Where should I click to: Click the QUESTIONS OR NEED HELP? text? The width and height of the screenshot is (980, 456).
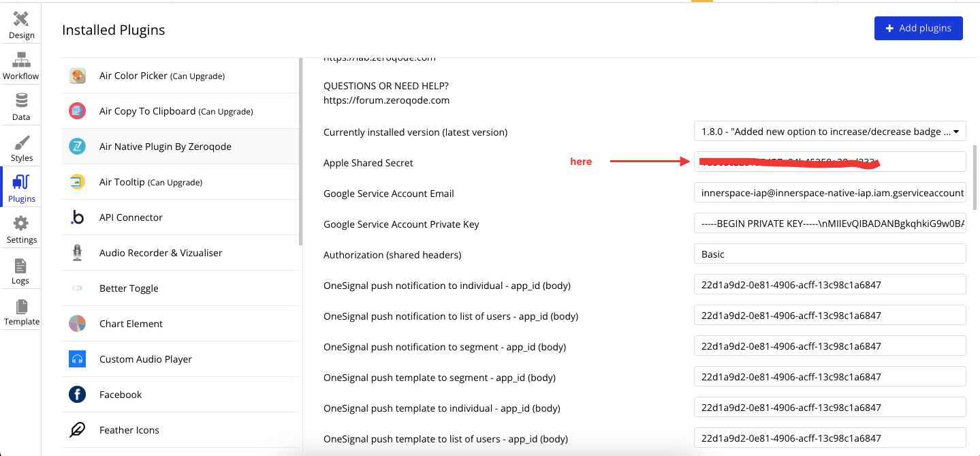[x=386, y=86]
